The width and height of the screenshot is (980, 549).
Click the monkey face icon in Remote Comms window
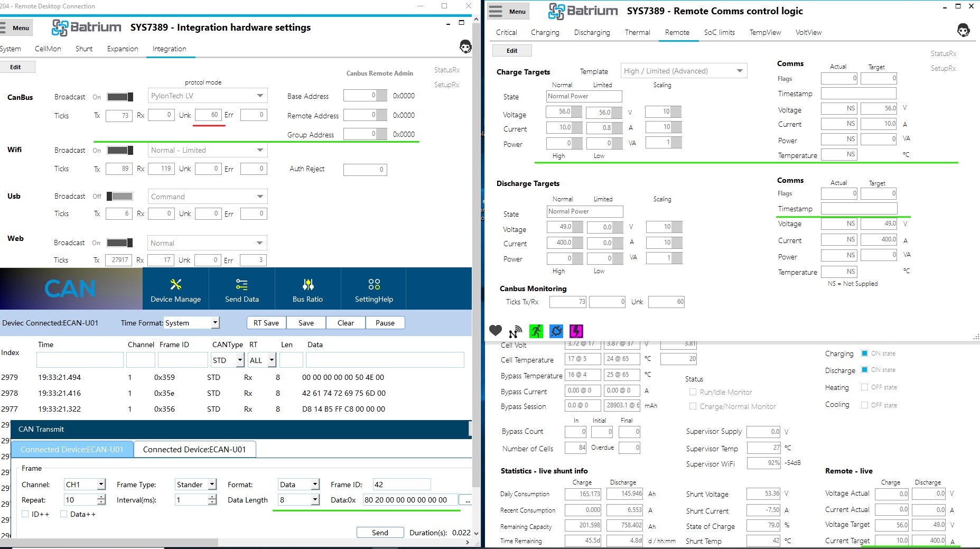coord(963,30)
